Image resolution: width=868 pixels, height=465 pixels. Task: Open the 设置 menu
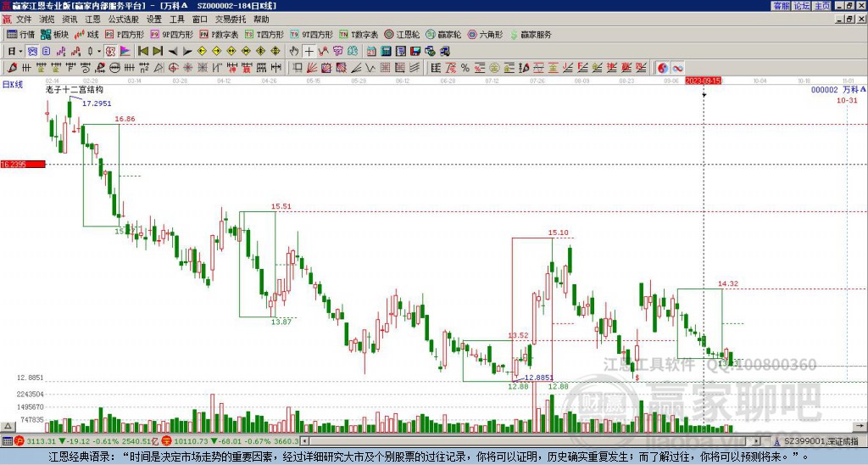[154, 20]
